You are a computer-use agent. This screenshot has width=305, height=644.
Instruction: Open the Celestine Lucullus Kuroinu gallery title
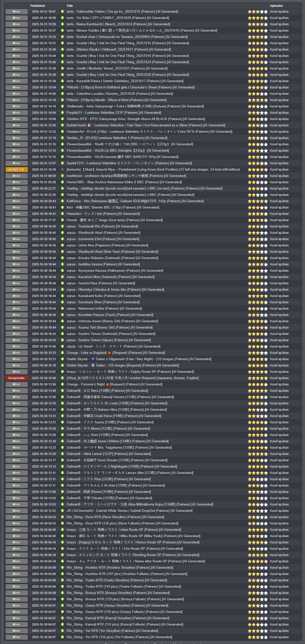tap(120, 94)
